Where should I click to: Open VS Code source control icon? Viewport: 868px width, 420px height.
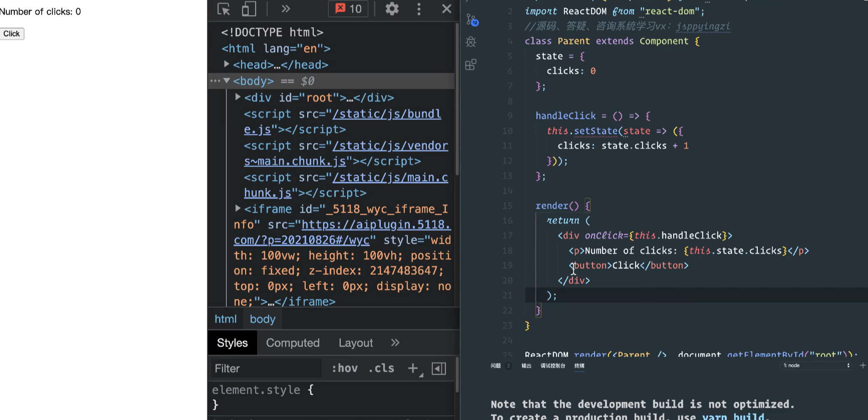point(472,20)
